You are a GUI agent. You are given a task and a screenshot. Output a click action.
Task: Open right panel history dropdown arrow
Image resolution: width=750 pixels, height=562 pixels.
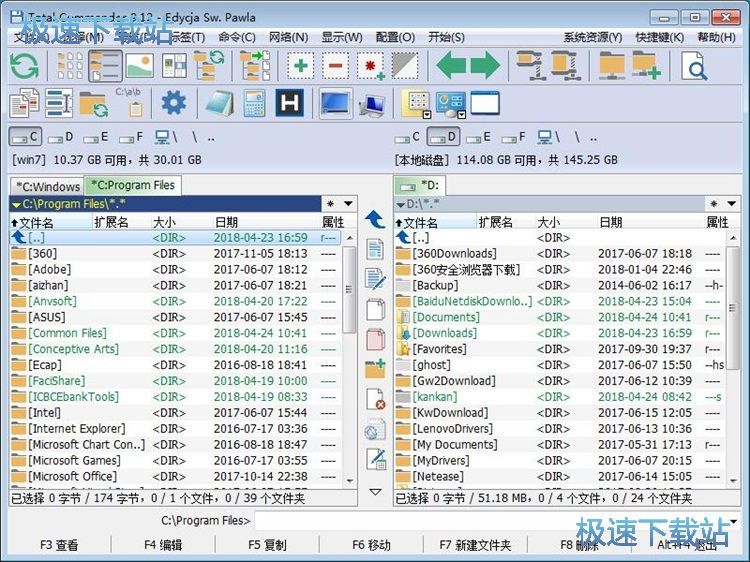click(731, 204)
